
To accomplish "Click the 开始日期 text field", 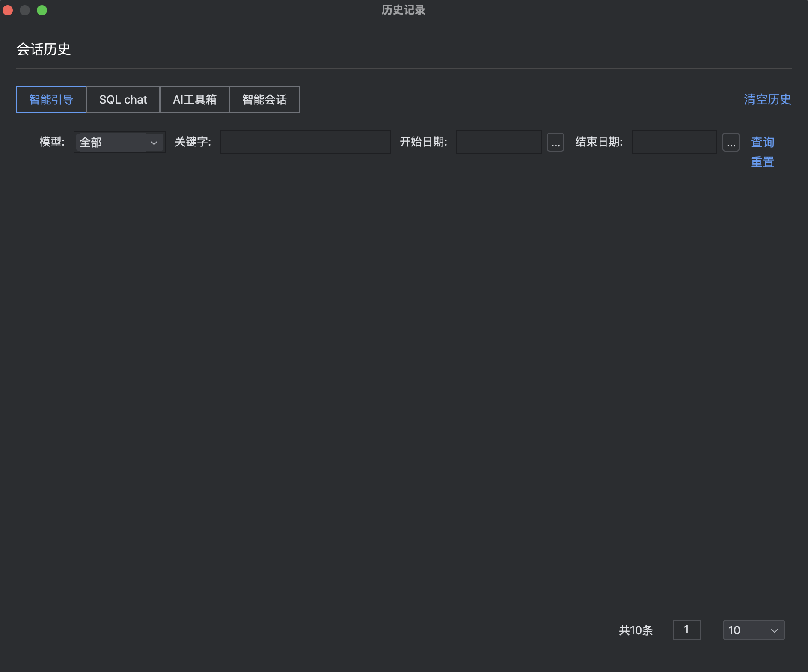I will [x=499, y=142].
